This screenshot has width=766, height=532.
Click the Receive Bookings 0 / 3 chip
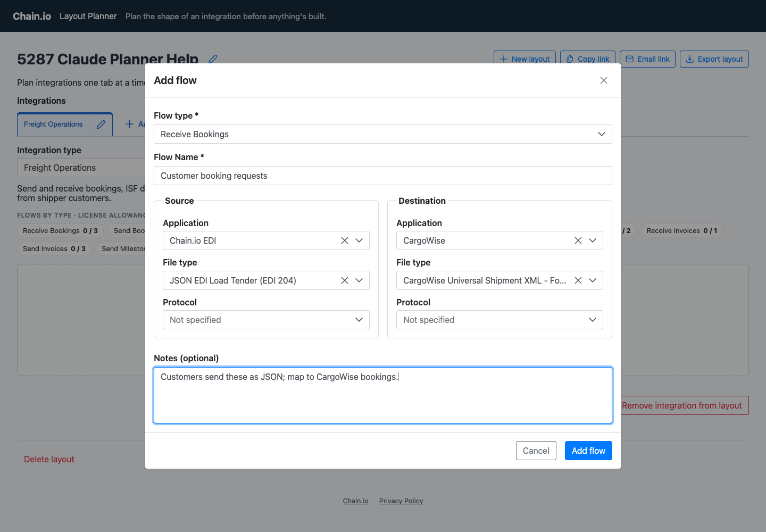60,230
